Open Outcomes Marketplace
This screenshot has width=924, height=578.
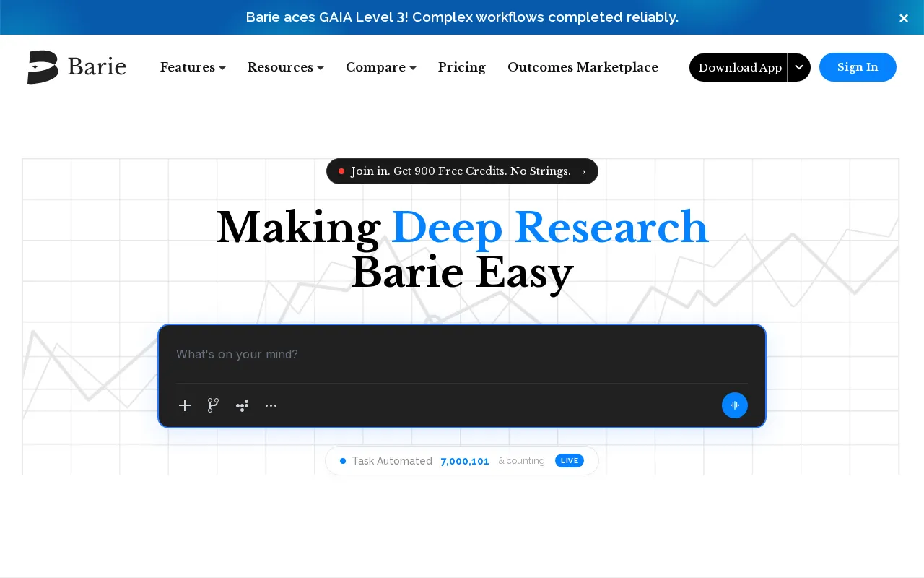pos(583,67)
